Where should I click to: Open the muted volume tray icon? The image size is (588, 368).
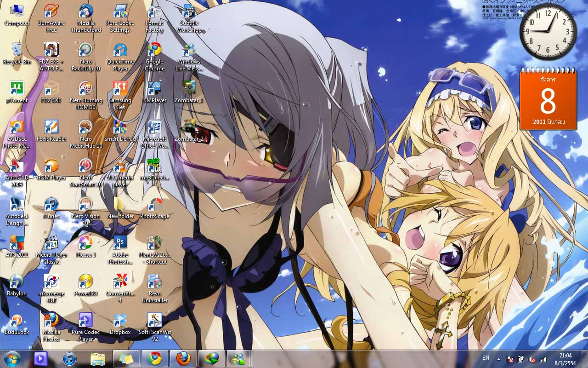click(x=532, y=359)
